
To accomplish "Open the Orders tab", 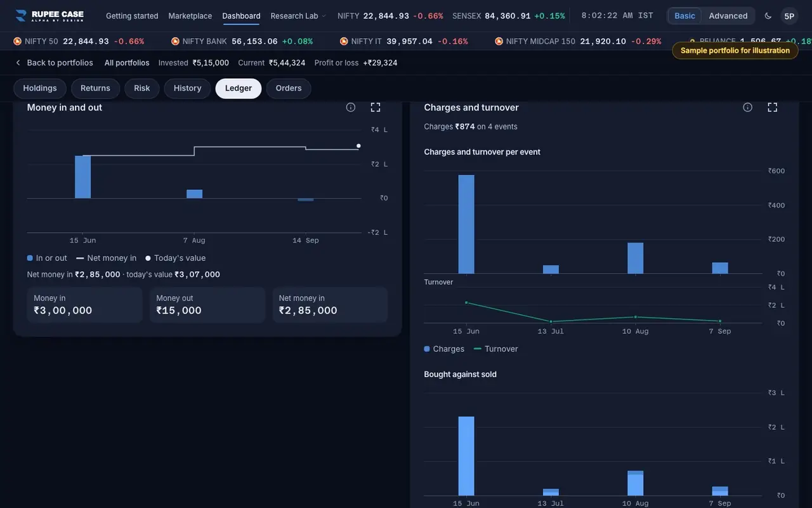I will [289, 88].
